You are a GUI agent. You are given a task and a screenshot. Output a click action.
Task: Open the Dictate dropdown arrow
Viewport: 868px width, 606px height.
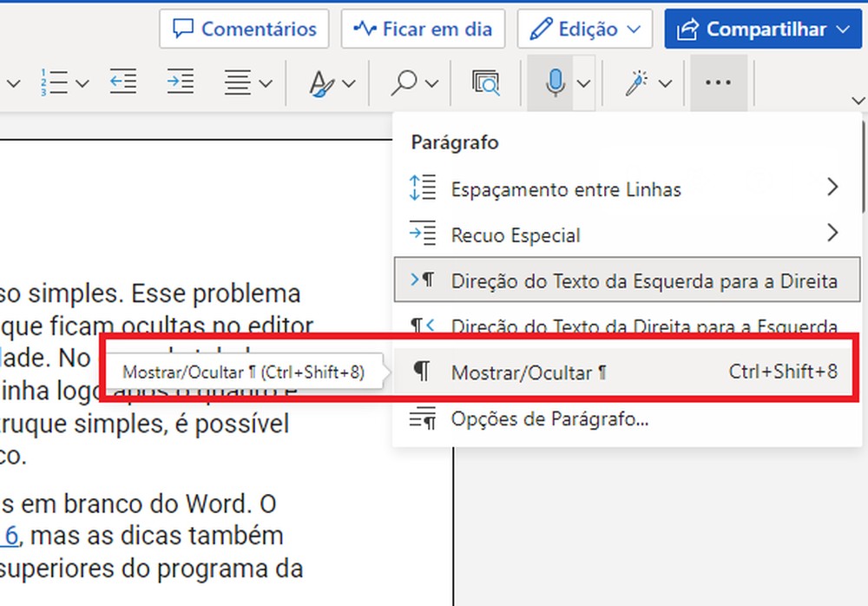(x=582, y=82)
